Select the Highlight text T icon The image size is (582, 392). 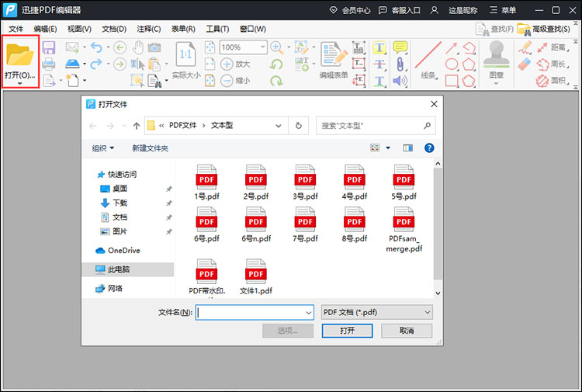coord(379,48)
